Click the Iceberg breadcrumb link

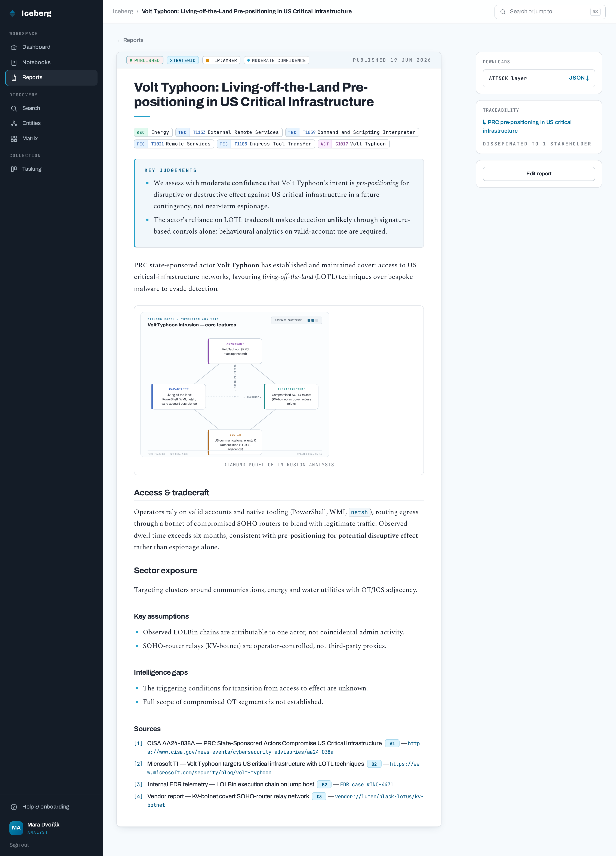pyautogui.click(x=123, y=12)
